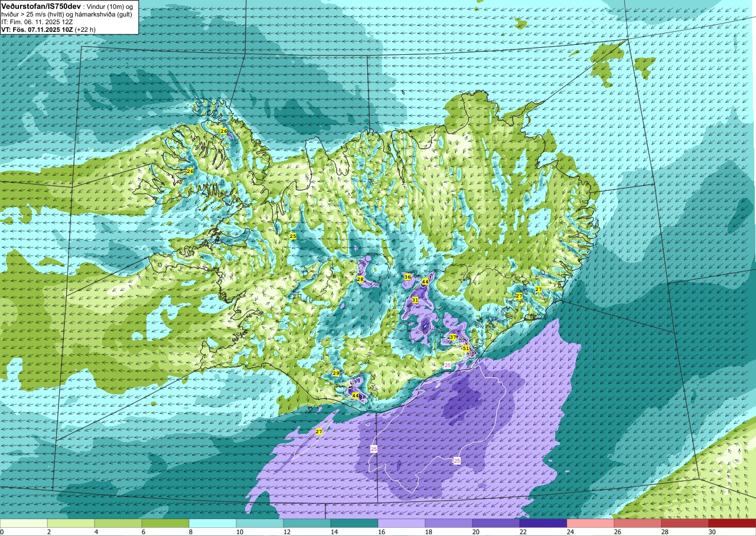
Task: Select the yellow gust label 29
Action: (336, 373)
